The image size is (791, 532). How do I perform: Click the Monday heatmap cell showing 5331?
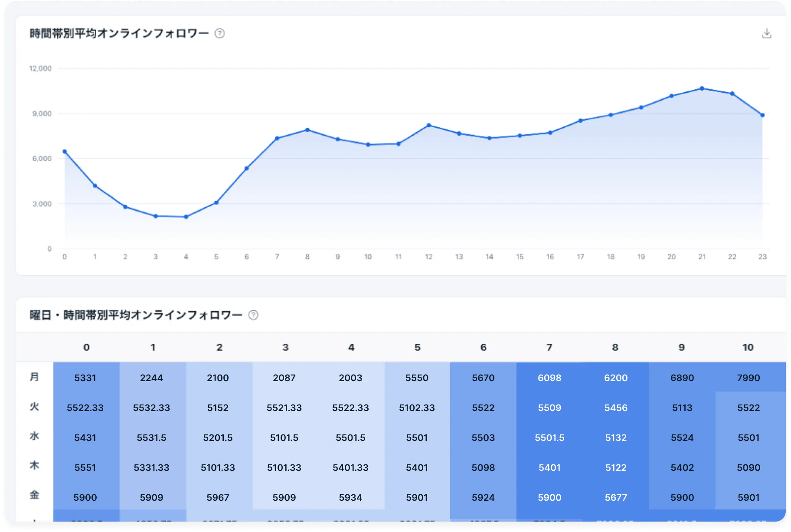coord(85,378)
